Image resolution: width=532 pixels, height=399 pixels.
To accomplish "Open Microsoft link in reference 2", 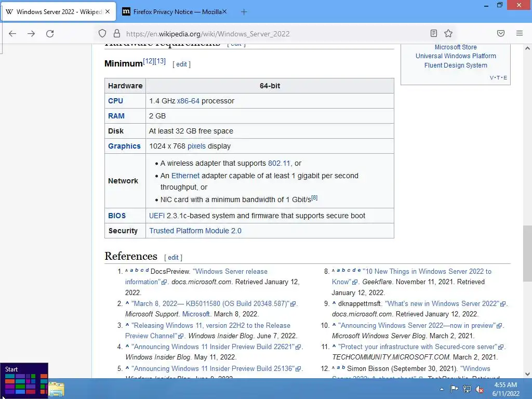I will (x=196, y=314).
